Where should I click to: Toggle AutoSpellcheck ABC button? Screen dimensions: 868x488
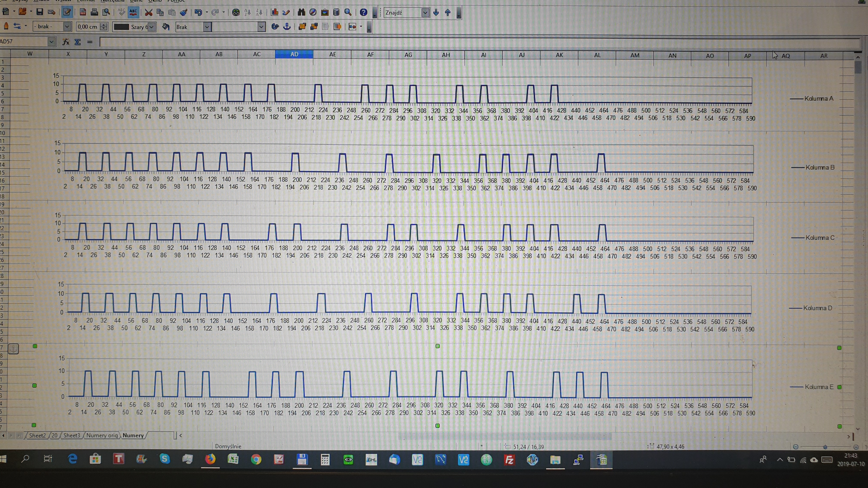[x=133, y=12]
